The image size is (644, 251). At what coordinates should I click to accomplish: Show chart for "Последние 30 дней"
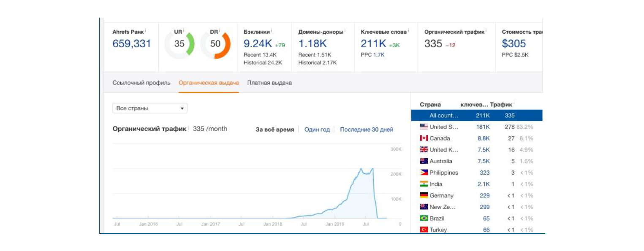(x=366, y=130)
